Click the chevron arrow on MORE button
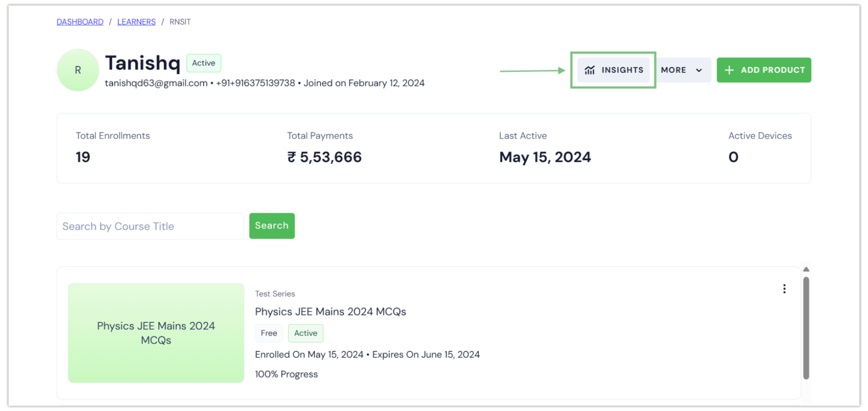Image resolution: width=868 pixels, height=411 pixels. click(x=699, y=70)
